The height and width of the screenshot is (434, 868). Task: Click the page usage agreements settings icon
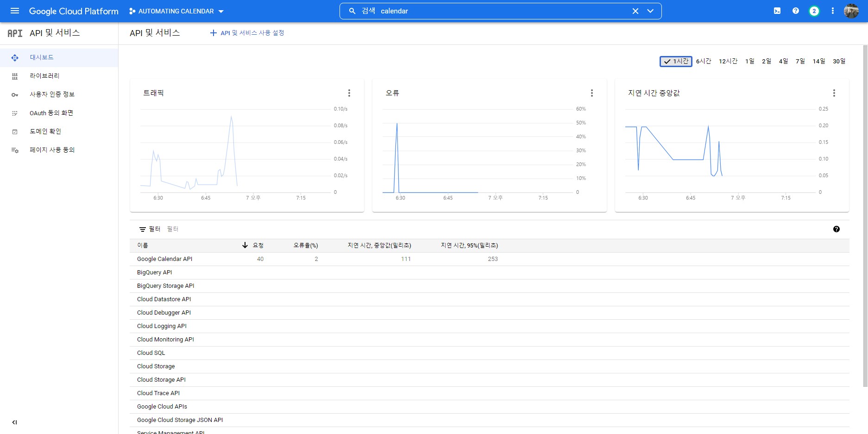[x=15, y=150]
